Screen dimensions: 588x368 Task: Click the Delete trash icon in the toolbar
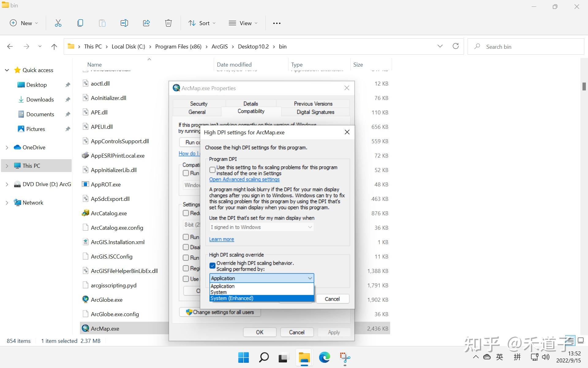(168, 23)
